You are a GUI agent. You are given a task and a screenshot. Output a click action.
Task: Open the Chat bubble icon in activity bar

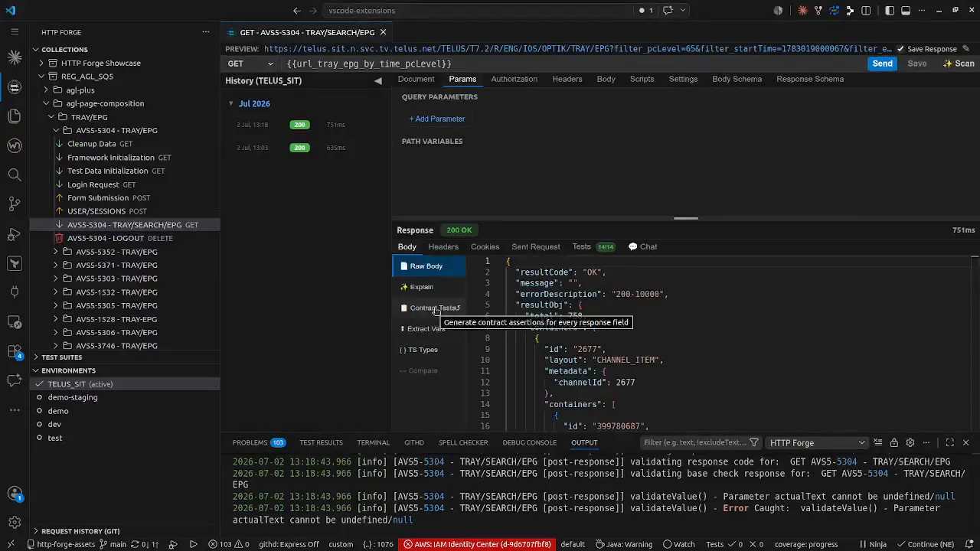pyautogui.click(x=14, y=380)
